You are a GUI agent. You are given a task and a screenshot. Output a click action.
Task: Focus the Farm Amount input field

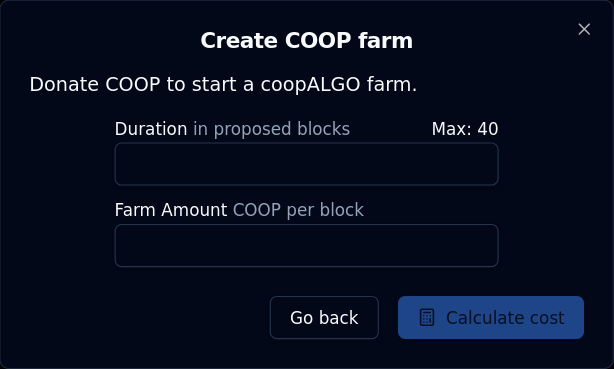click(306, 246)
